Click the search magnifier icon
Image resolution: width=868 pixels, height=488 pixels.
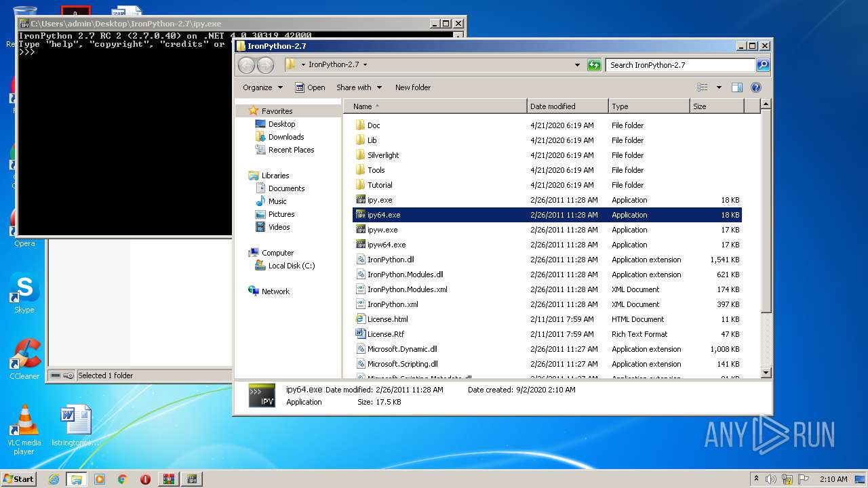click(763, 65)
